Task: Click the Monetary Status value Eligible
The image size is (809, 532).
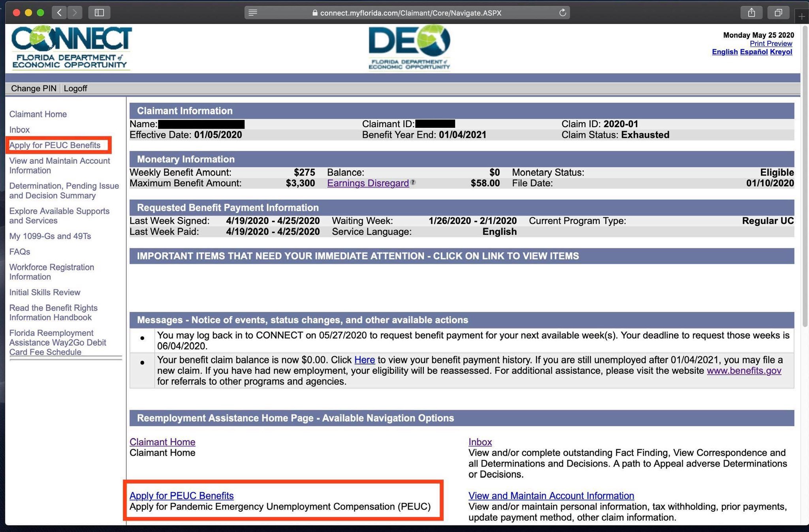Action: [x=777, y=172]
